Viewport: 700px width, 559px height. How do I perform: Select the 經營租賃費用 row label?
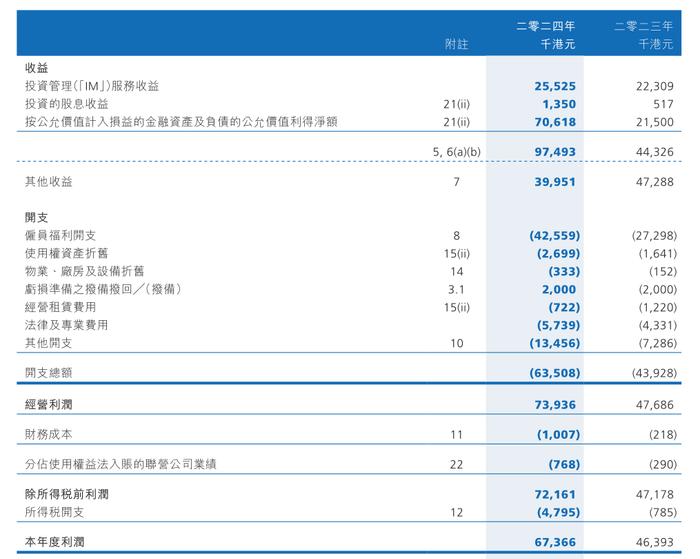point(60,307)
